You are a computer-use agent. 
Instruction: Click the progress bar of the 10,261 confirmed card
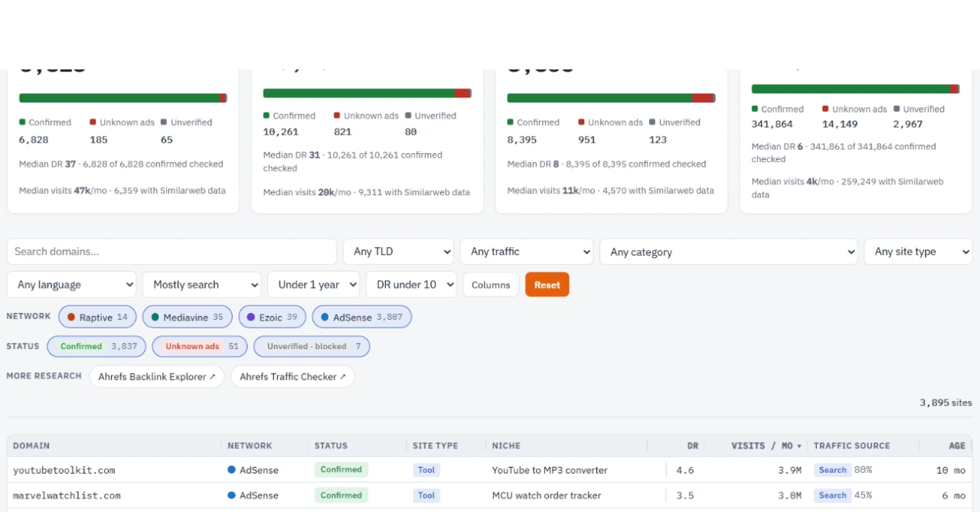pos(367,93)
